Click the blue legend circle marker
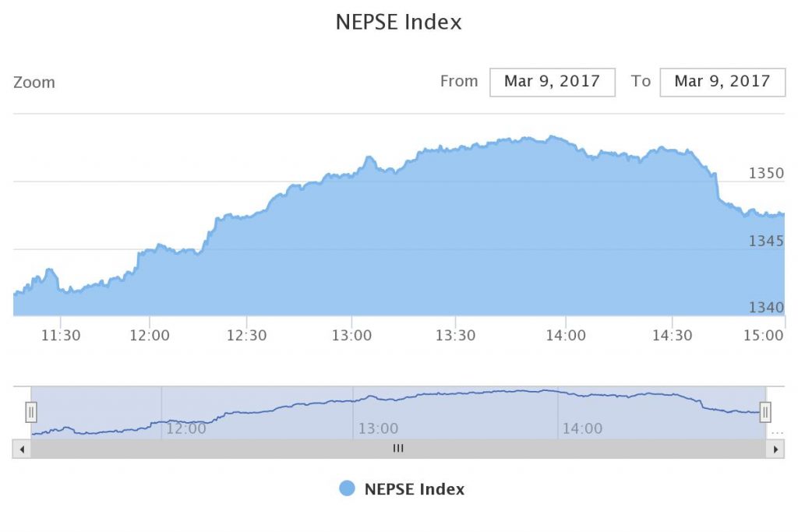Viewport: 798px width, 532px height. tap(348, 489)
